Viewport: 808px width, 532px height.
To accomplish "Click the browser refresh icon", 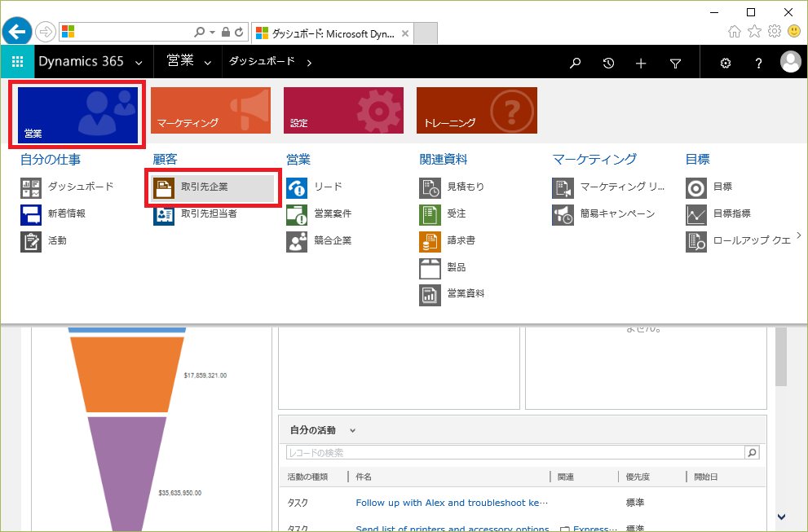I will [x=239, y=32].
